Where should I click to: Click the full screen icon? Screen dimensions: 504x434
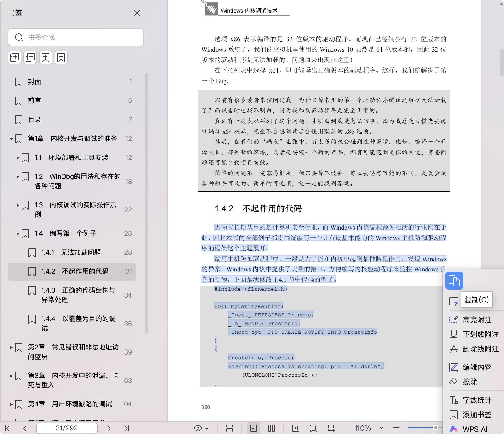[x=314, y=428]
